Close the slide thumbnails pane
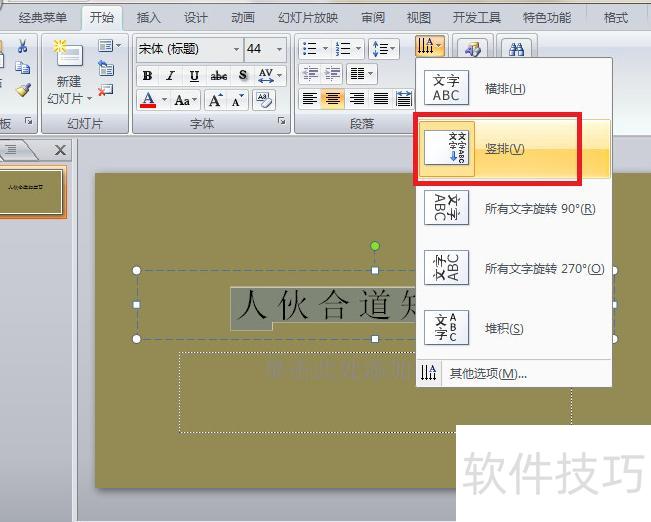This screenshot has height=522, width=651. coord(61,150)
